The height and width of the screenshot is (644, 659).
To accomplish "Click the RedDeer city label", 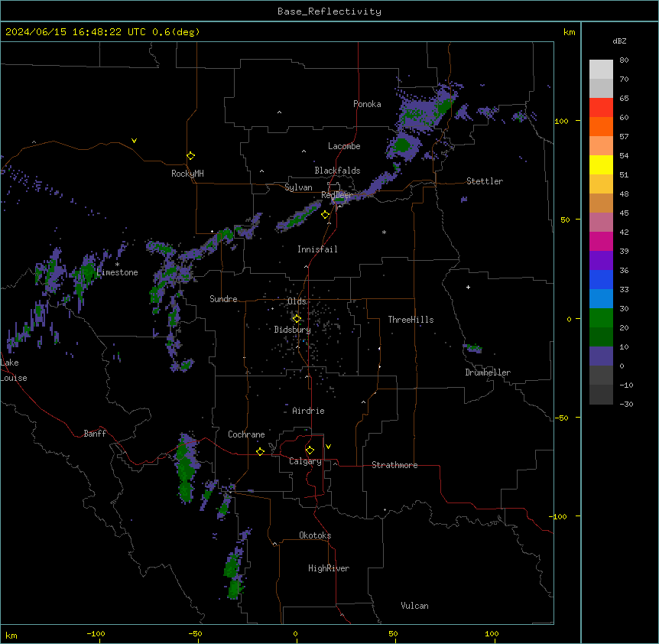I will 336,195.
